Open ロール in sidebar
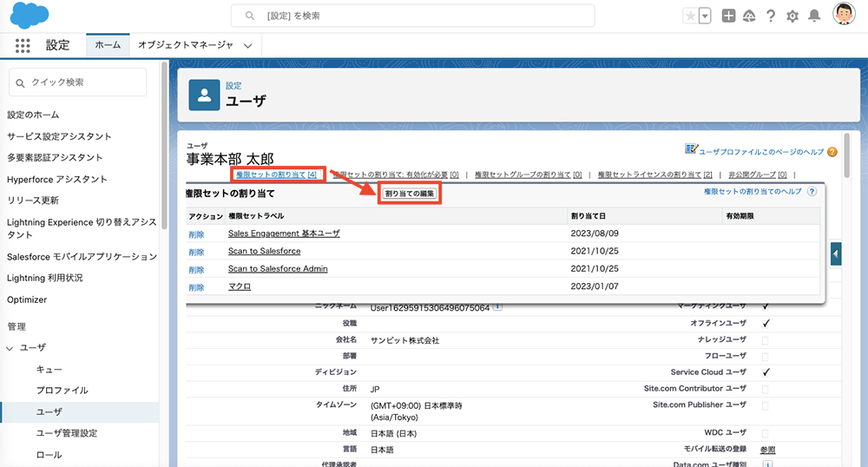Image resolution: width=868 pixels, height=467 pixels. coord(49,454)
